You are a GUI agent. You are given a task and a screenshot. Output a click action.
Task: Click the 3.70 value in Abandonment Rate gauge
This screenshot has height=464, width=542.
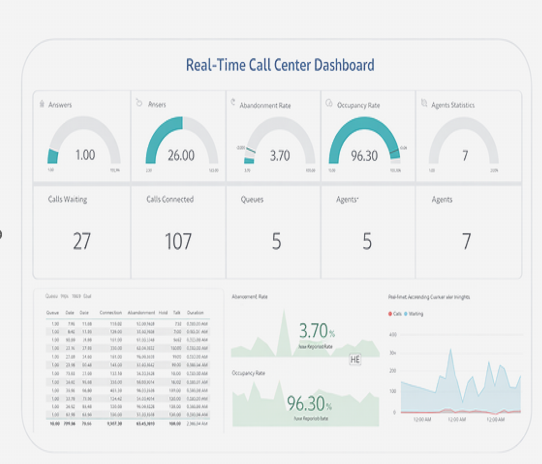point(280,156)
